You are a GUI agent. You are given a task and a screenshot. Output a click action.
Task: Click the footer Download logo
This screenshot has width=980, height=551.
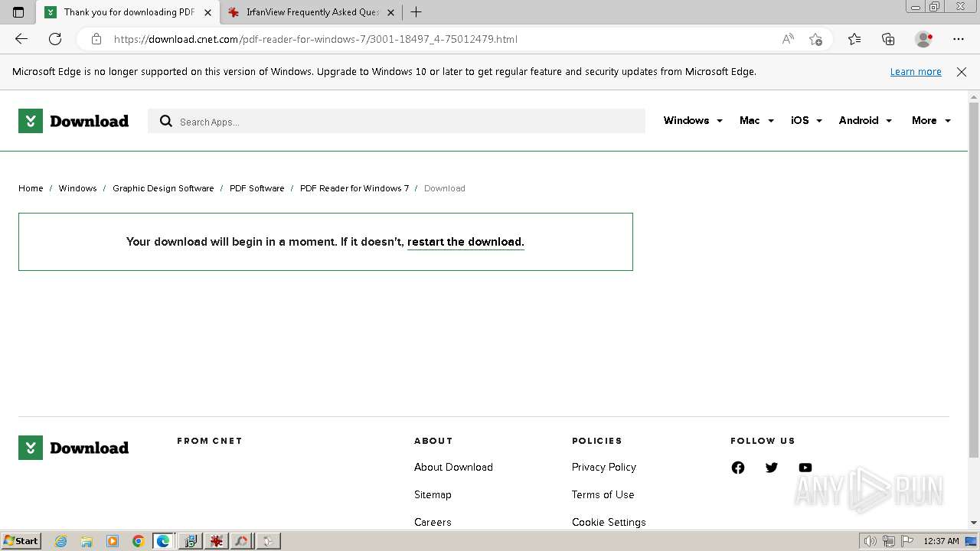[x=73, y=448]
